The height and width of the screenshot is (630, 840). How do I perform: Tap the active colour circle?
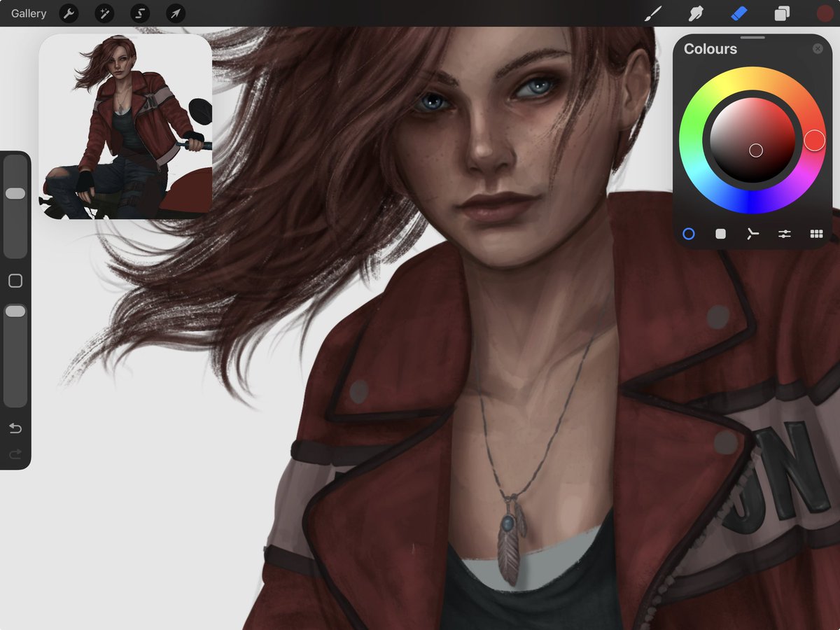[x=825, y=13]
